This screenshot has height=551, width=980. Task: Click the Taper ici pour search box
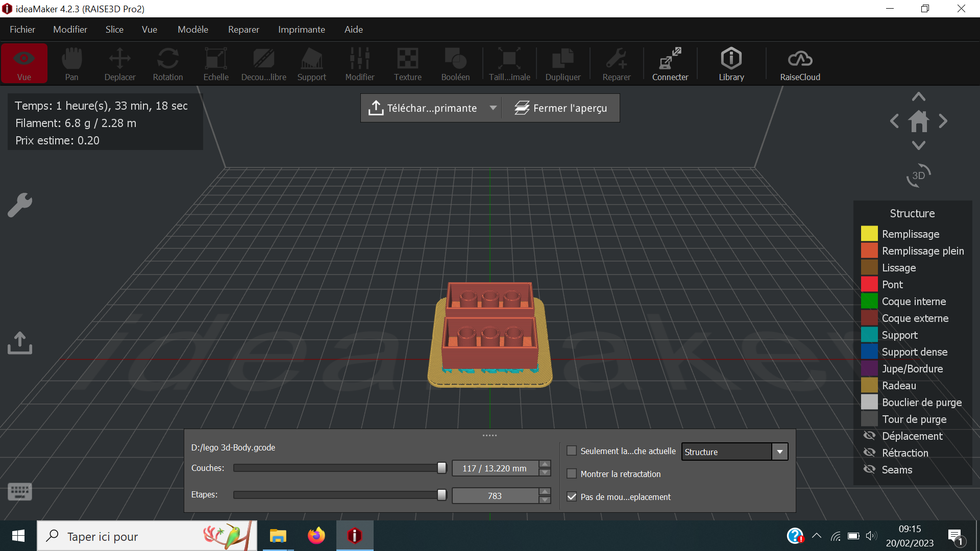pyautogui.click(x=147, y=536)
